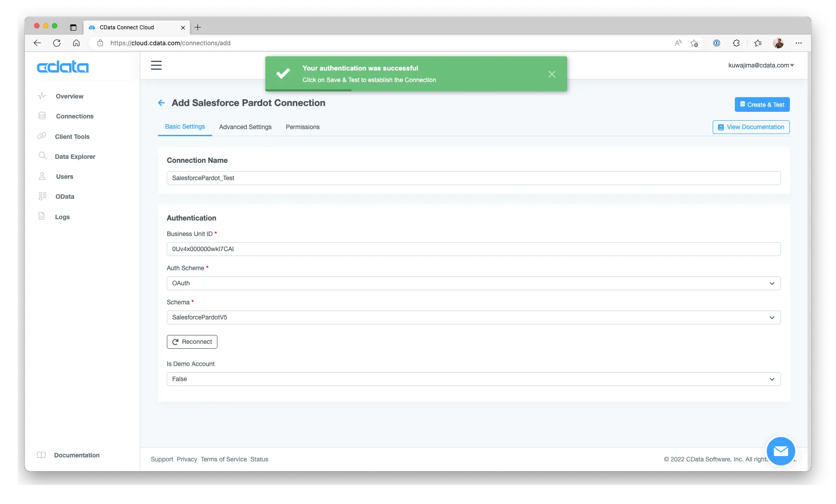Viewport: 836px width, 504px height.
Task: Expand the Schema SalesforcePardotV5 dropdown
Action: point(473,317)
